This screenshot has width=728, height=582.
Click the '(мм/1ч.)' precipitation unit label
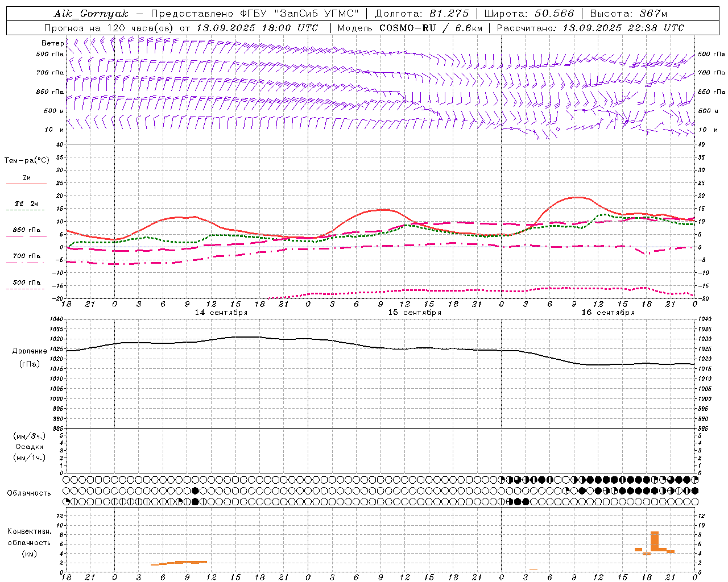pos(30,458)
